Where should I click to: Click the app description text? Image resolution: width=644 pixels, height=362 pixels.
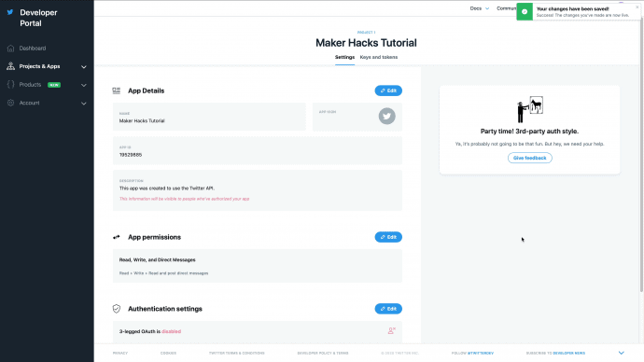(167, 188)
